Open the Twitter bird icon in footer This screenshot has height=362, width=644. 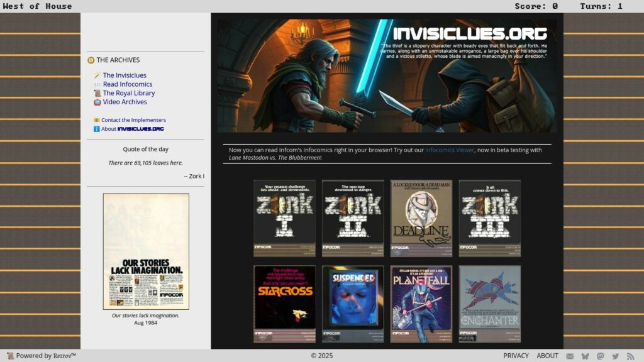click(615, 356)
